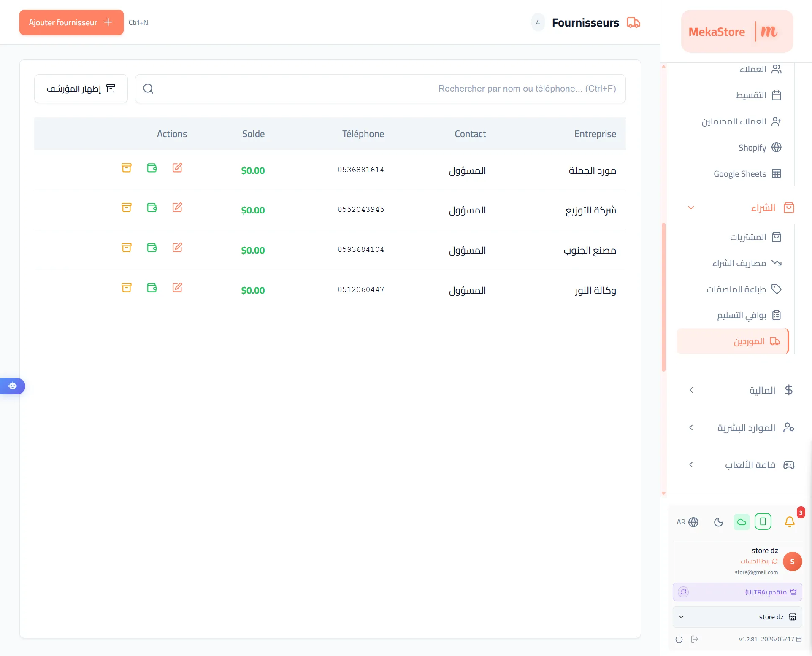Click the refresh icon in ULTRA plan bar
812x656 pixels.
tap(683, 592)
